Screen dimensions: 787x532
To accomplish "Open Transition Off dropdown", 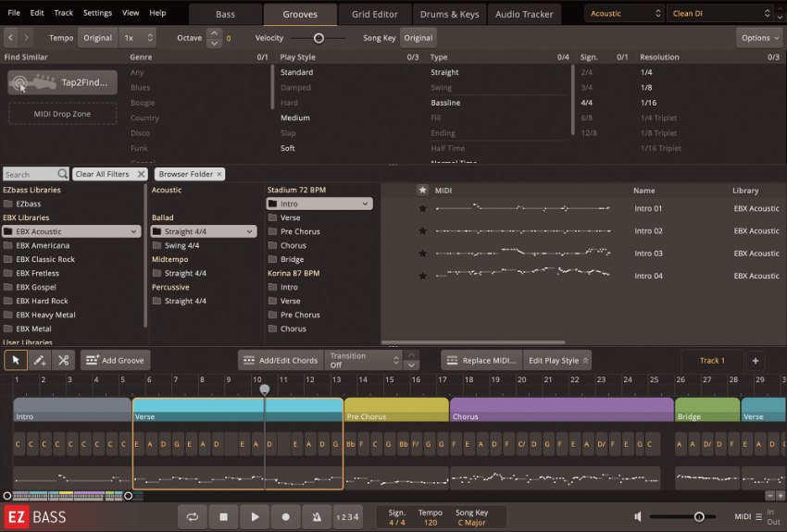I will click(364, 360).
